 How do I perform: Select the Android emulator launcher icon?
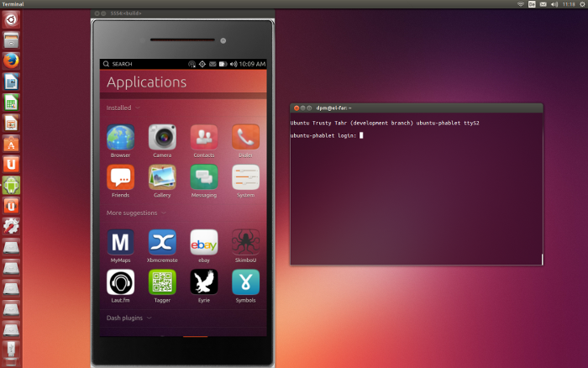(x=11, y=186)
